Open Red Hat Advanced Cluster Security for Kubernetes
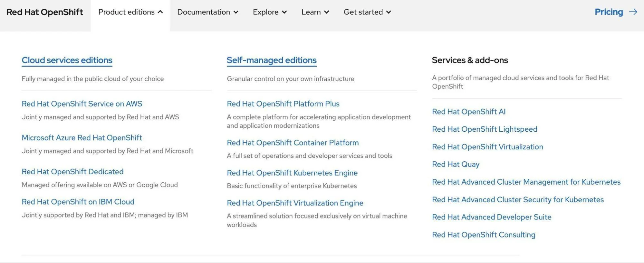The height and width of the screenshot is (263, 644). click(x=518, y=200)
